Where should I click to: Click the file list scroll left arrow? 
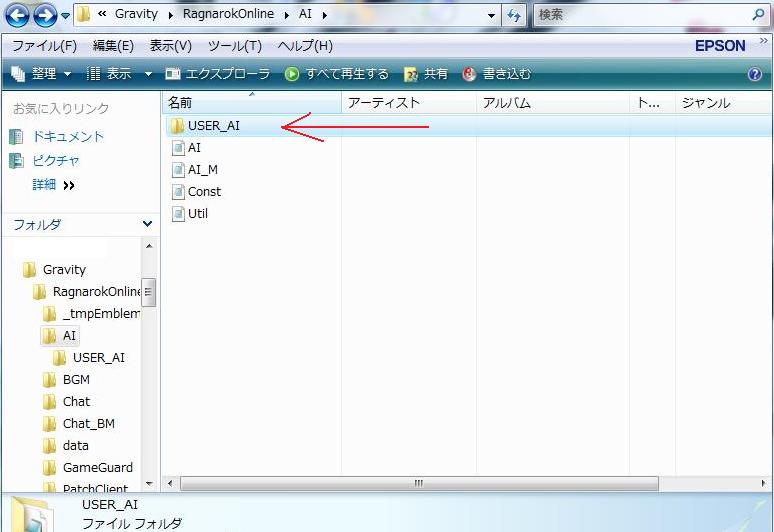pos(170,483)
